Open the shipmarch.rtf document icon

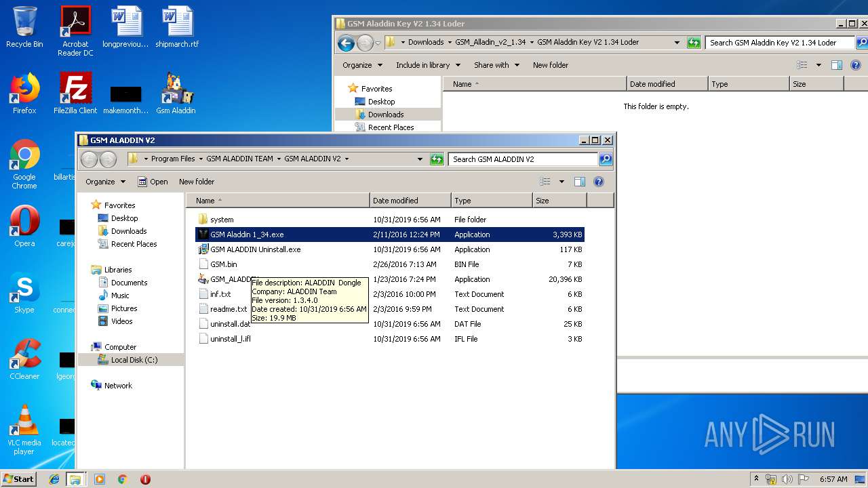coord(177,28)
